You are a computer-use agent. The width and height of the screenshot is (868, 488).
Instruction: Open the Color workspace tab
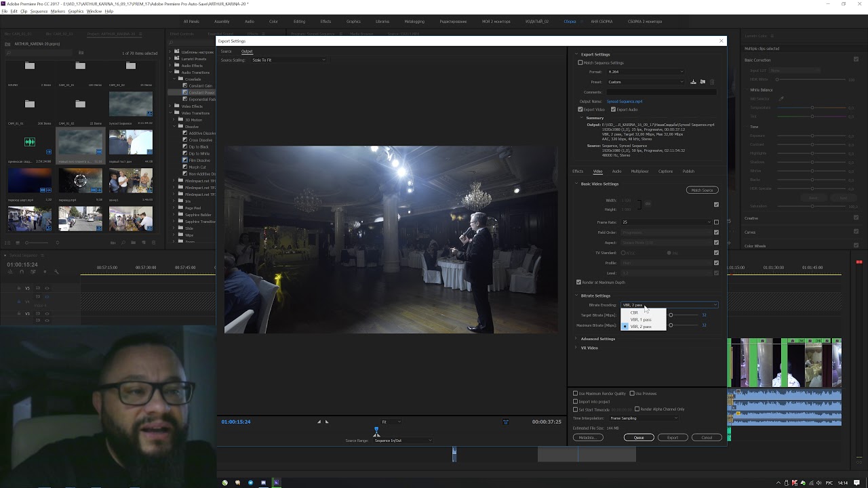click(x=273, y=22)
